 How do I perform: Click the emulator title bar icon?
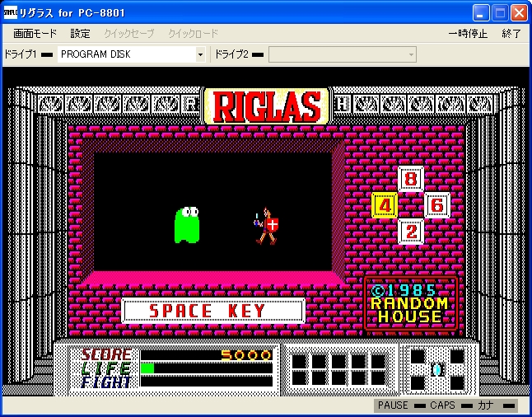point(10,12)
